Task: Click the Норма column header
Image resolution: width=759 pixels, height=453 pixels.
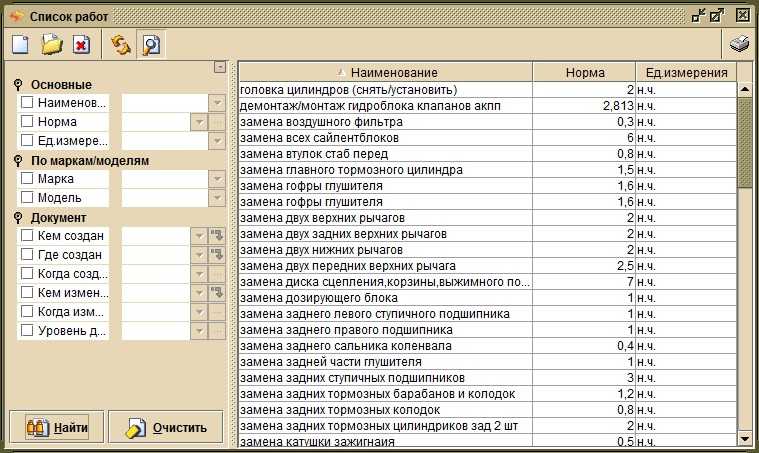Action: click(x=584, y=73)
